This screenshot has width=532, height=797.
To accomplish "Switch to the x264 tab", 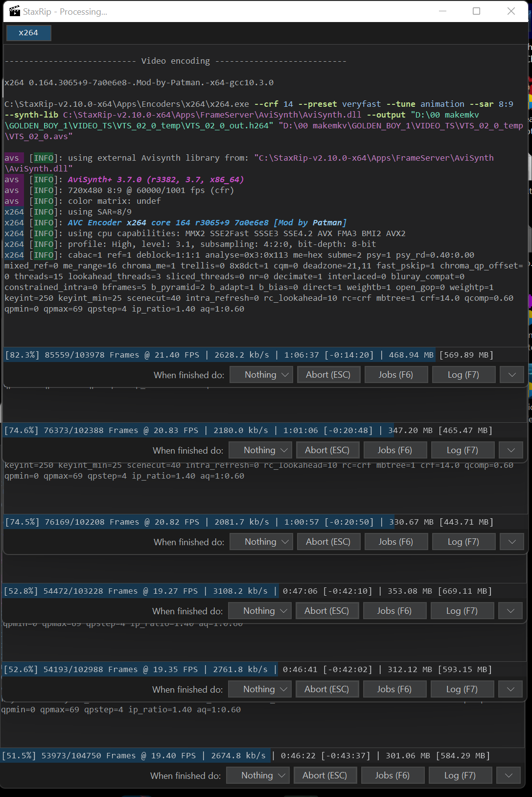I will coord(28,33).
